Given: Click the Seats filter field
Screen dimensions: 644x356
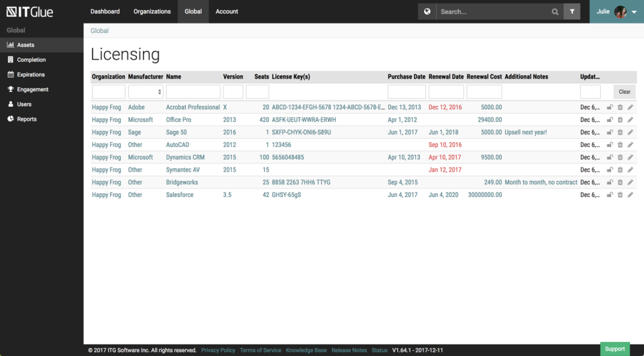Looking at the screenshot, I should pos(257,92).
